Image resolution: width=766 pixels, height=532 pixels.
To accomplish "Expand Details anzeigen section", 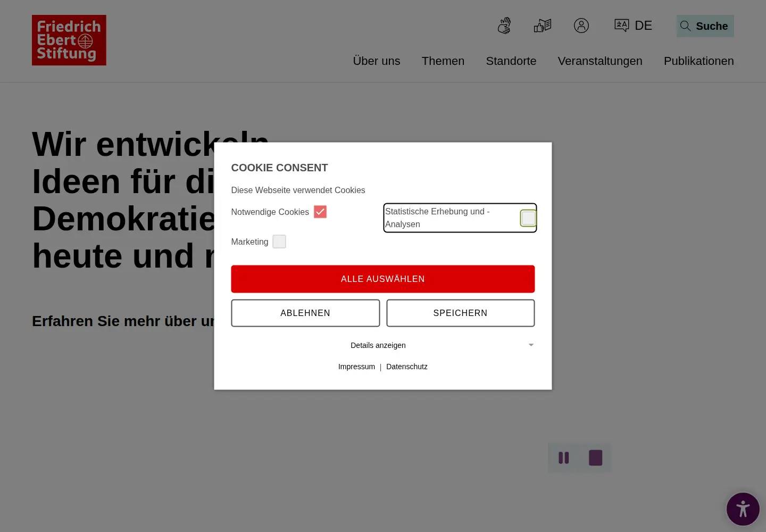I will click(x=383, y=345).
